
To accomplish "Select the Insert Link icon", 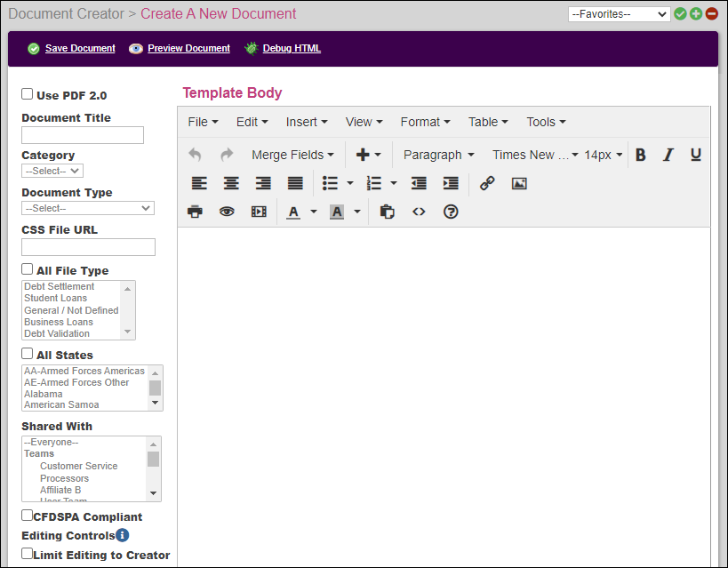I will (x=486, y=183).
